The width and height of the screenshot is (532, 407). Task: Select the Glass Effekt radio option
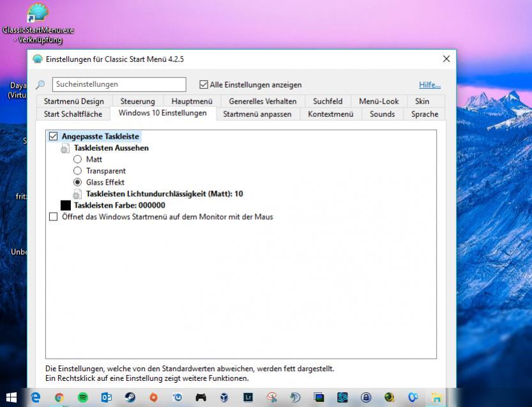point(78,182)
